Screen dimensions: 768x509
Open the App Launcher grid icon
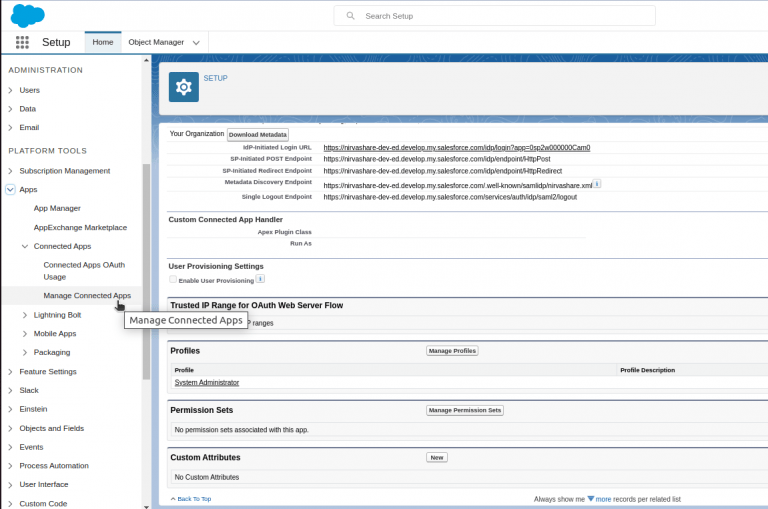pyautogui.click(x=22, y=42)
